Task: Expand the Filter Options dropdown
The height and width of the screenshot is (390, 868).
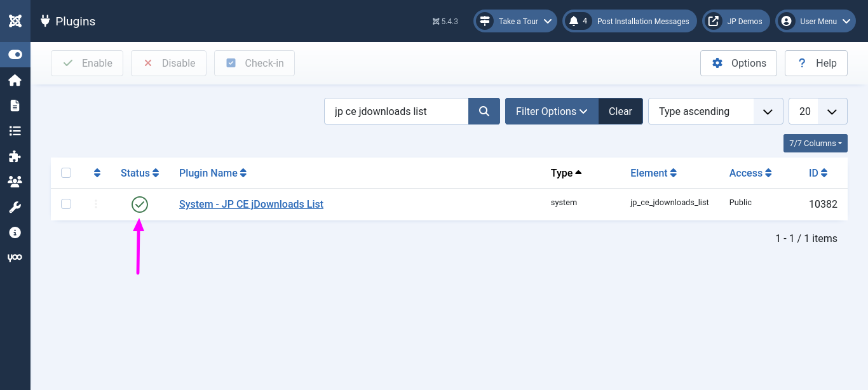Action: pyautogui.click(x=551, y=111)
